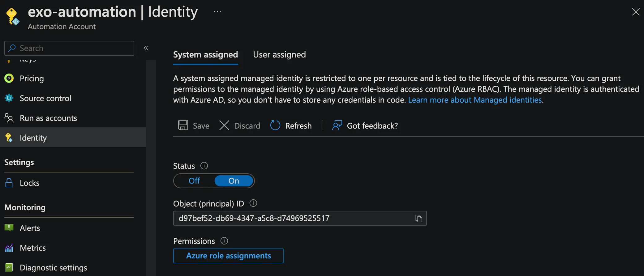644x276 pixels.
Task: Click the Got feedback person icon
Action: [337, 125]
